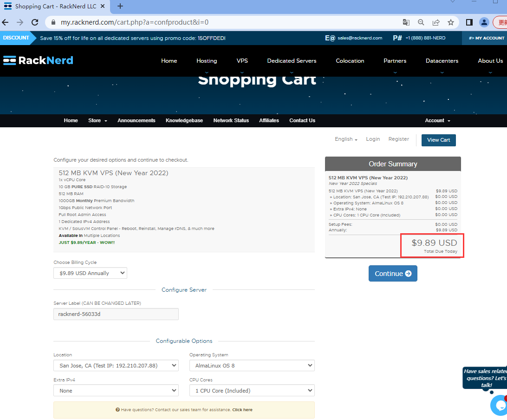The height and width of the screenshot is (420, 507).
Task: Open the Affiliates page
Action: tap(269, 120)
